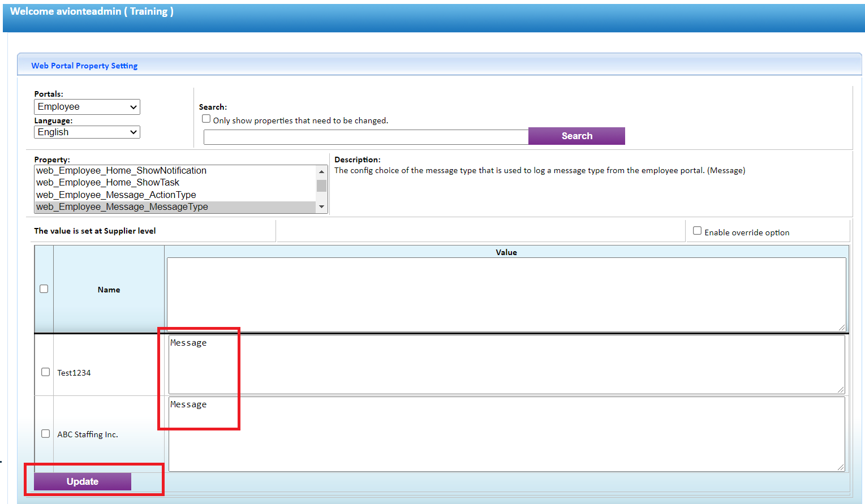Click the top Value header text area
The width and height of the screenshot is (865, 504).
506,294
